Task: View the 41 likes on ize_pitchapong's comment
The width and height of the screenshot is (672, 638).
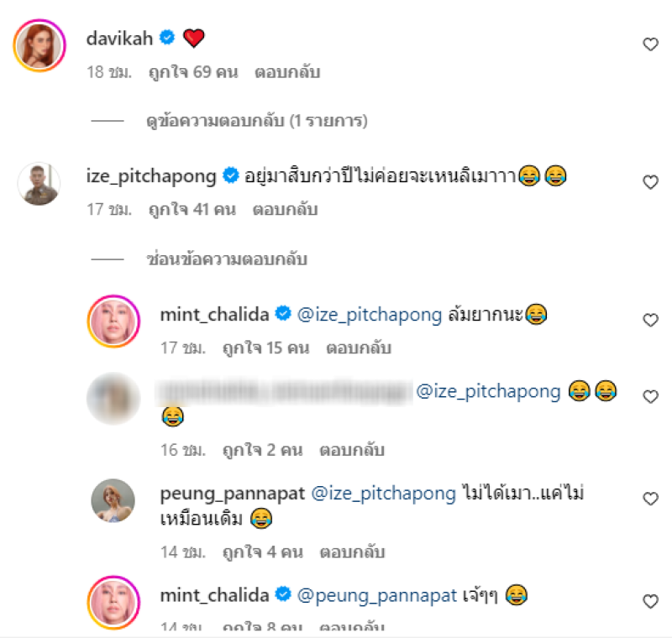Action: pos(192,209)
